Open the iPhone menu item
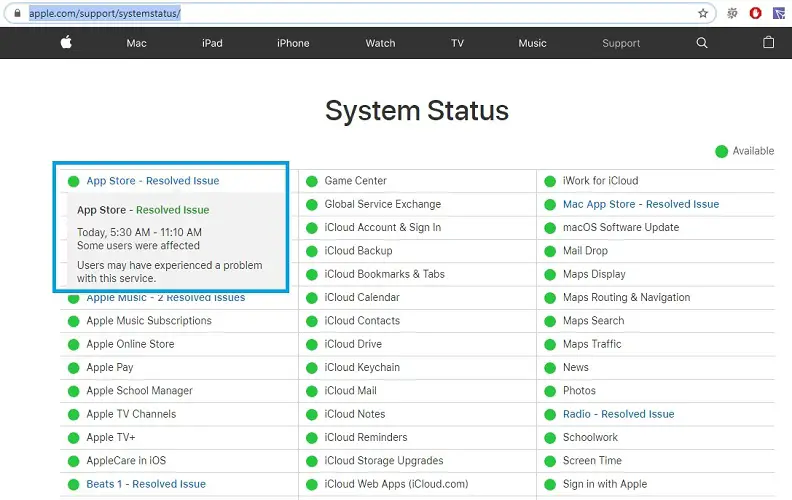Viewport: 792px width, 500px height. pos(293,43)
